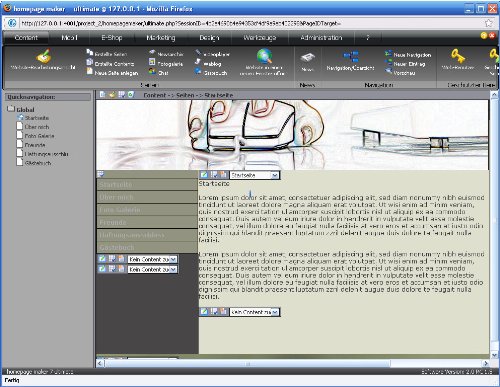The height and width of the screenshot is (387, 500).
Task: Open the first Kein Content dropdown in dark sidebar
Action: pos(152,259)
